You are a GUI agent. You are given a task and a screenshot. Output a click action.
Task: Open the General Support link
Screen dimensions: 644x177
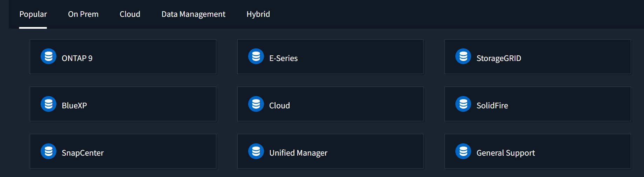click(x=506, y=153)
